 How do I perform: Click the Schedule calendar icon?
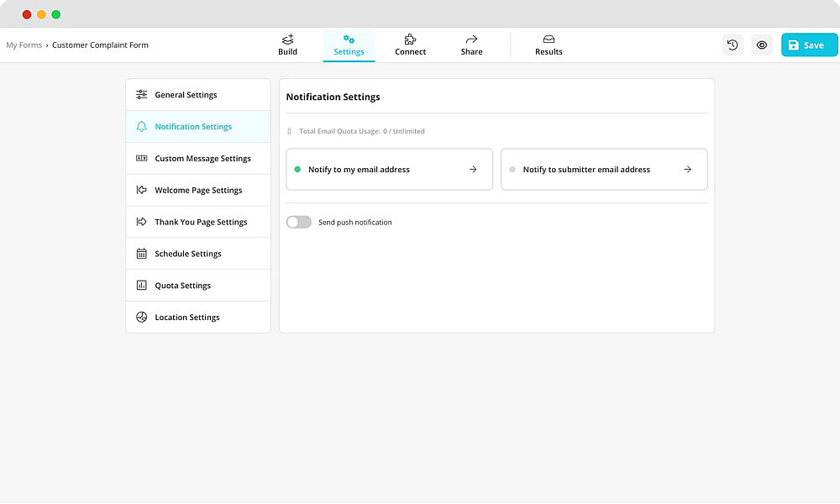141,254
